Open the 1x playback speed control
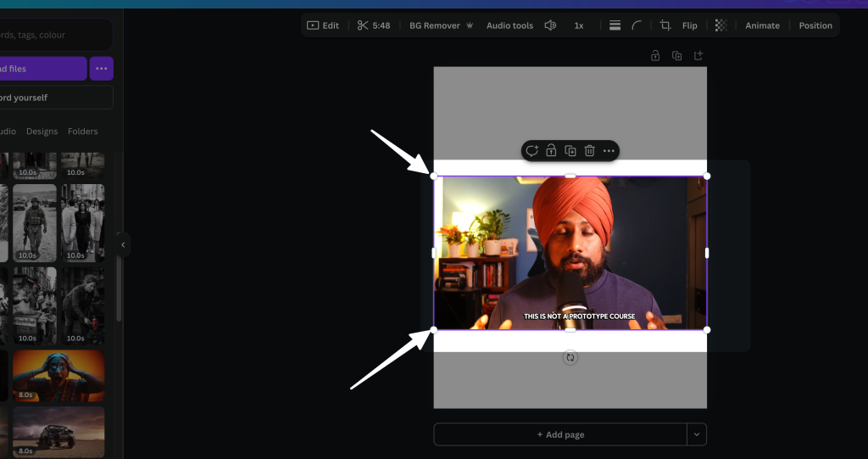868x459 pixels. tap(578, 25)
